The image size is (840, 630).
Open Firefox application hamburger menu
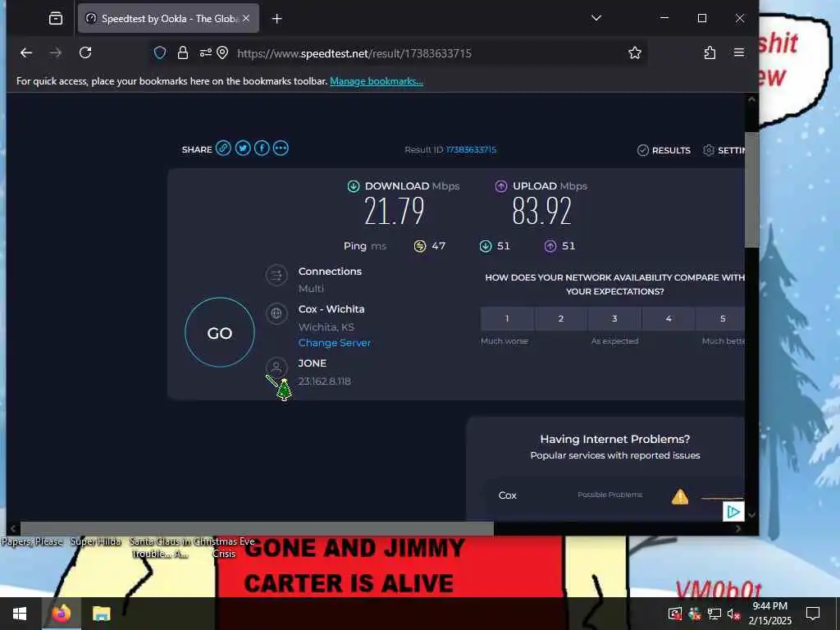(739, 52)
